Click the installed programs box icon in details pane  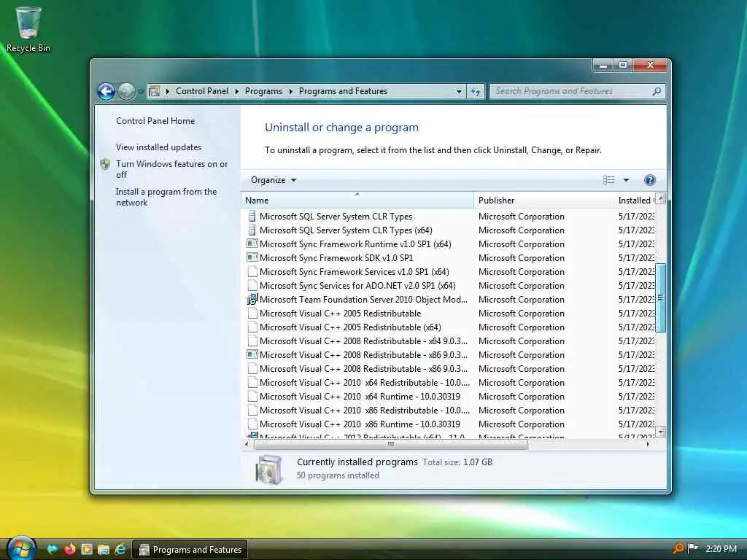coord(269,470)
